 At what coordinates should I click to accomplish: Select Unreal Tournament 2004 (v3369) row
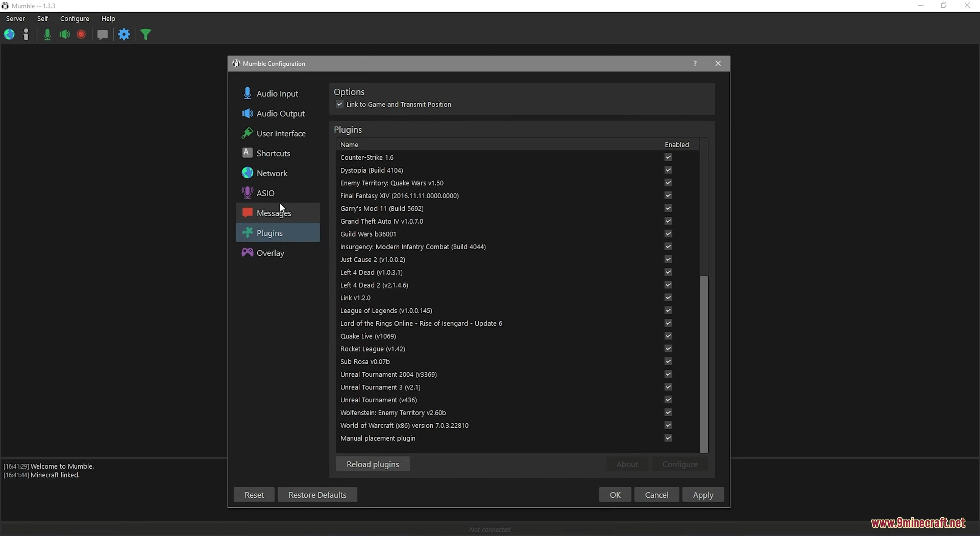(518, 374)
